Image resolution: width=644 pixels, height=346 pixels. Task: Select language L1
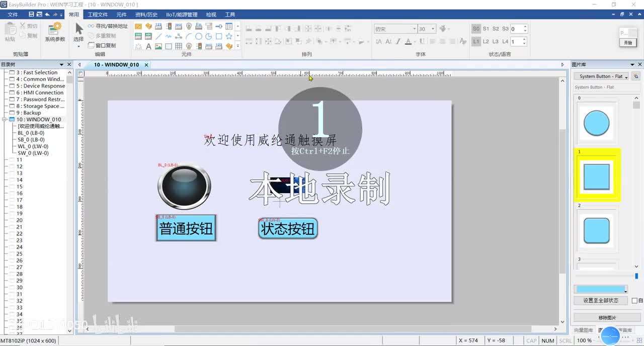pos(476,41)
